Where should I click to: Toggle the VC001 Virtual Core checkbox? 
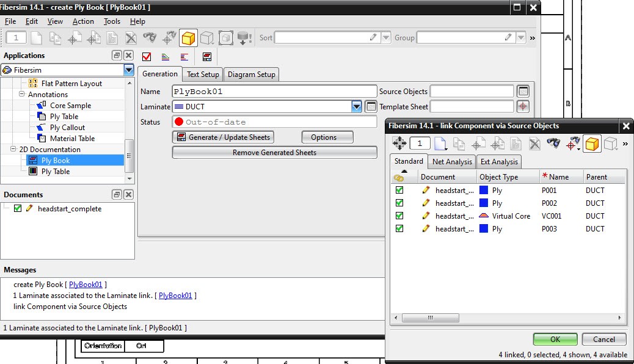tap(399, 216)
